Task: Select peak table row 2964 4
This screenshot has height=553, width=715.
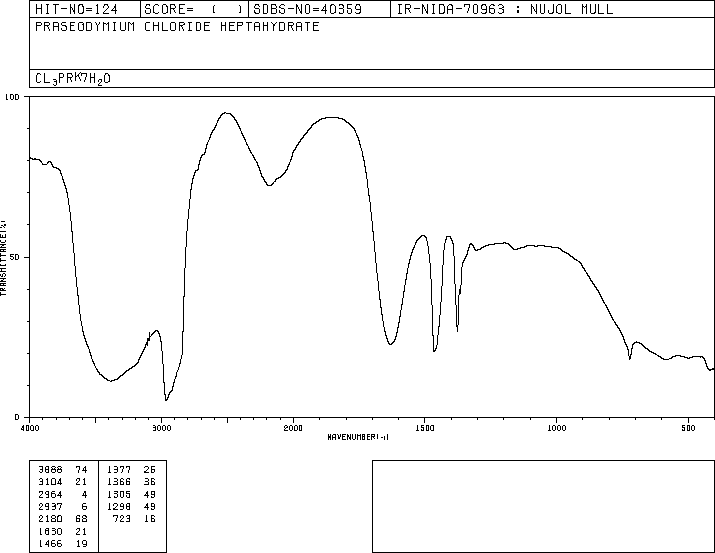Action: (x=63, y=495)
